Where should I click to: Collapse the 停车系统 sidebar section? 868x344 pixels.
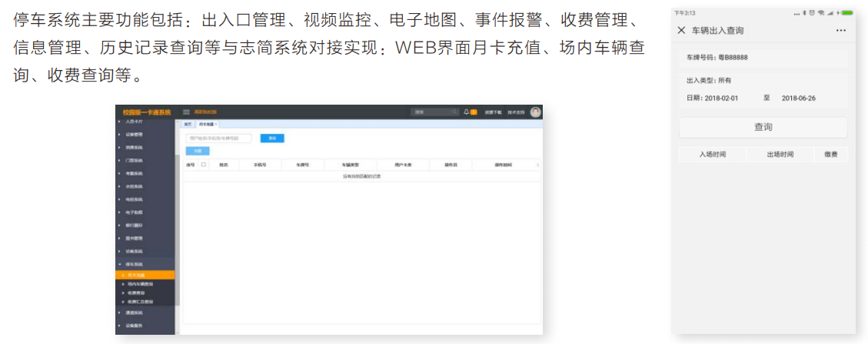135,264
